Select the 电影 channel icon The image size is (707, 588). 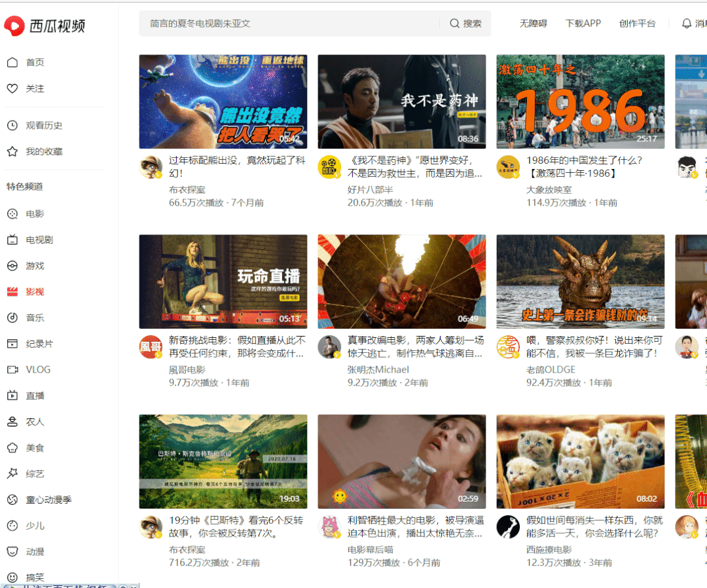point(12,213)
